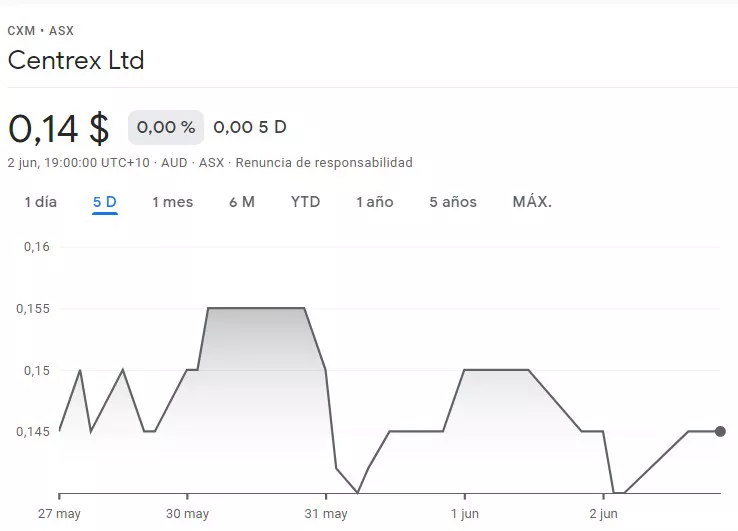Click the 30 may axis date marker
The width and height of the screenshot is (738, 531).
[x=187, y=514]
